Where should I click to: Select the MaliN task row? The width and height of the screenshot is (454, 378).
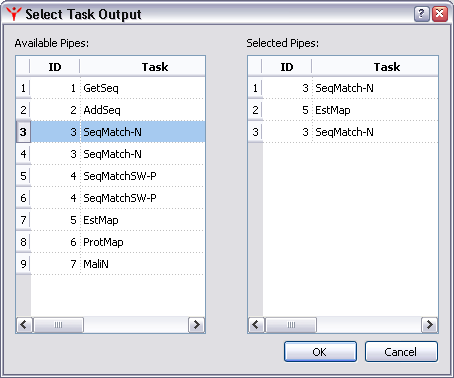coord(117,264)
